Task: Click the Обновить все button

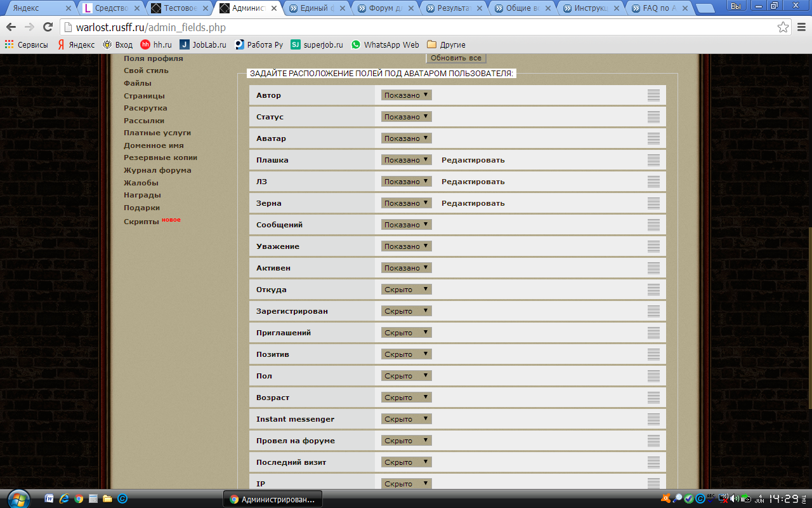Action: pyautogui.click(x=455, y=58)
